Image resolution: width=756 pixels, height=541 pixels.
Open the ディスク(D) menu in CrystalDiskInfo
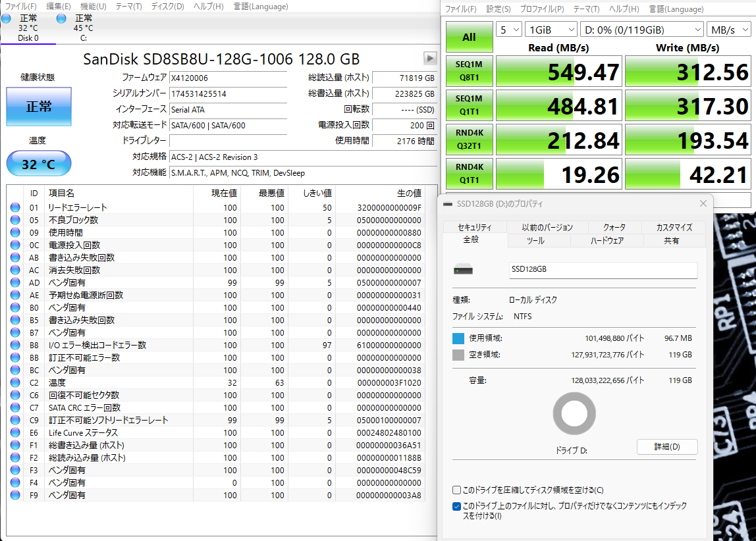pos(167,7)
